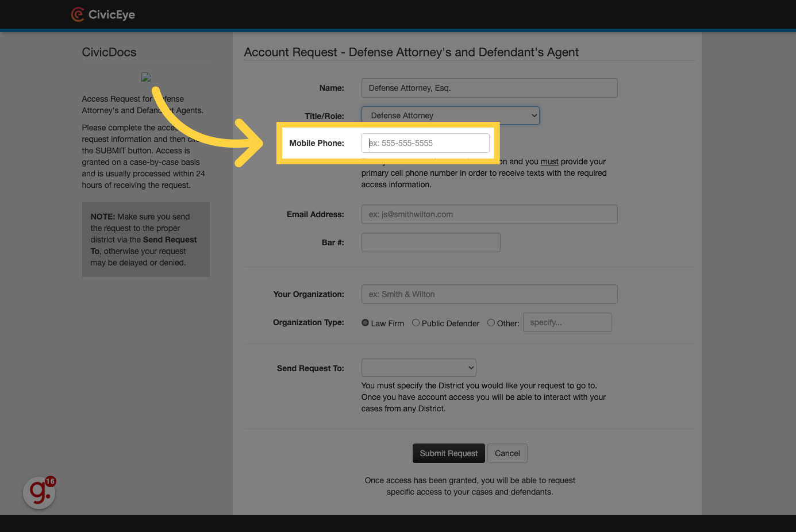Open the Send Request To dropdown

point(418,368)
